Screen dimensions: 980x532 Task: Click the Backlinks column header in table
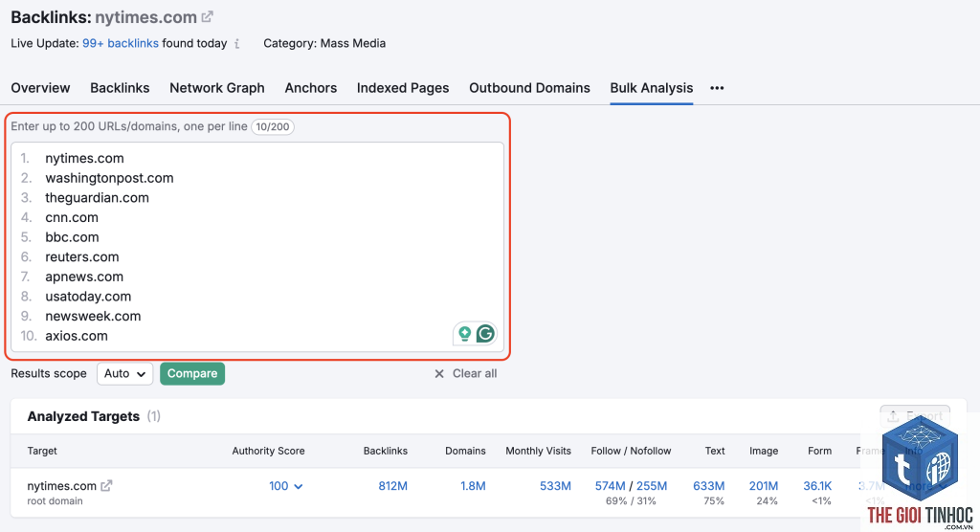click(386, 451)
